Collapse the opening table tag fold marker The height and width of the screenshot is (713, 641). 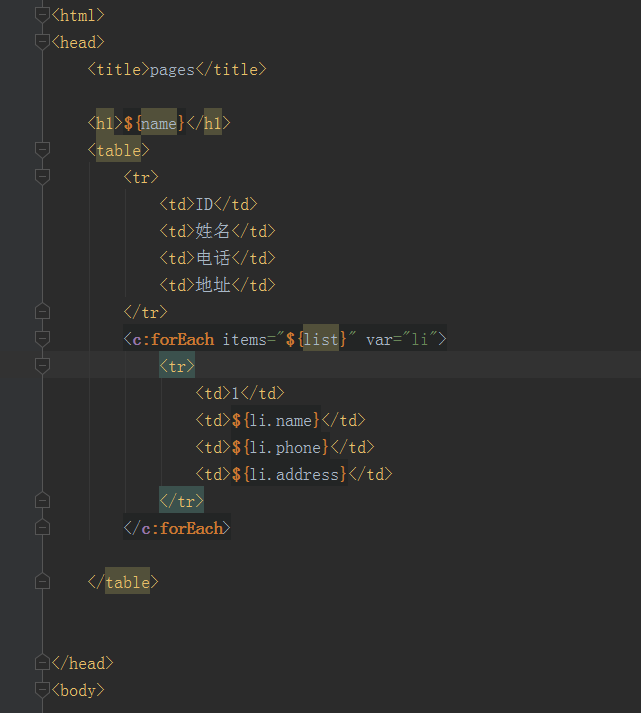click(x=42, y=150)
